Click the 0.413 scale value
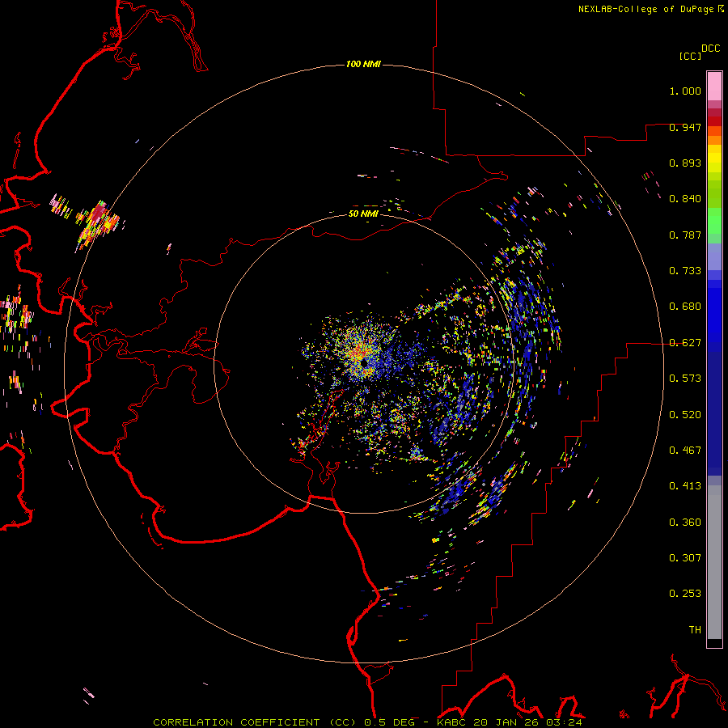 click(685, 486)
